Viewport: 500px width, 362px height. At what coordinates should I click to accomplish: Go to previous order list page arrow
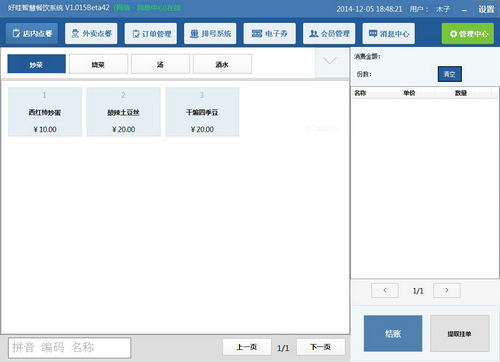[x=385, y=290]
